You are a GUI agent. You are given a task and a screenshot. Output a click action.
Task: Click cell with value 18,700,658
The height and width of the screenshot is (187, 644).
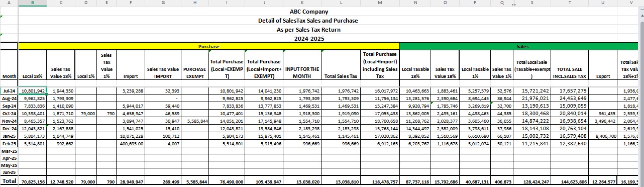point(379,121)
